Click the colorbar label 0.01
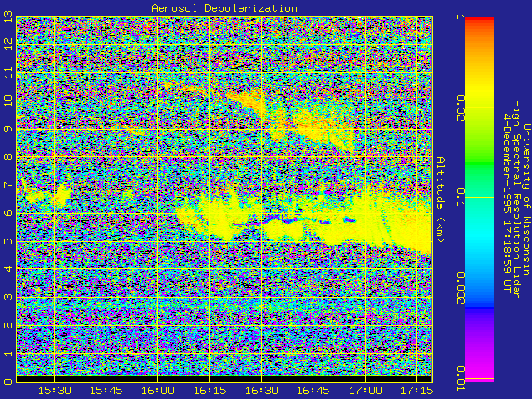The height and width of the screenshot is (399, 532). (461, 378)
